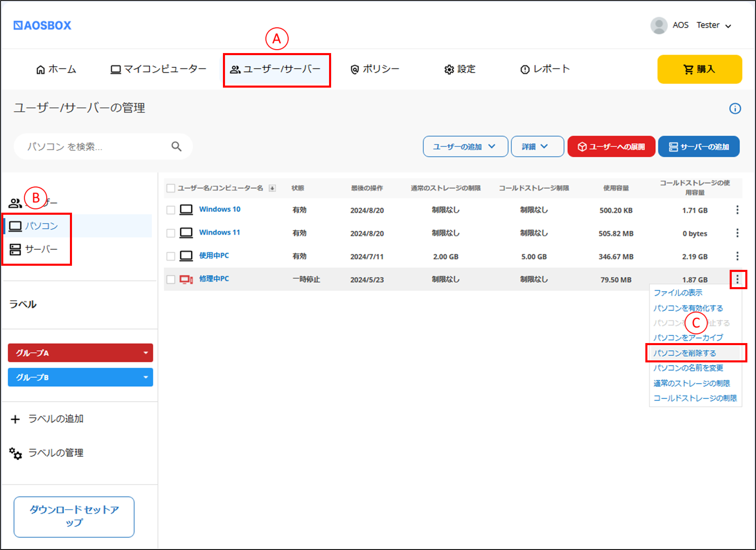Viewport: 756px width, 550px height.
Task: Check the Windows 11 row checkbox
Action: coord(171,233)
